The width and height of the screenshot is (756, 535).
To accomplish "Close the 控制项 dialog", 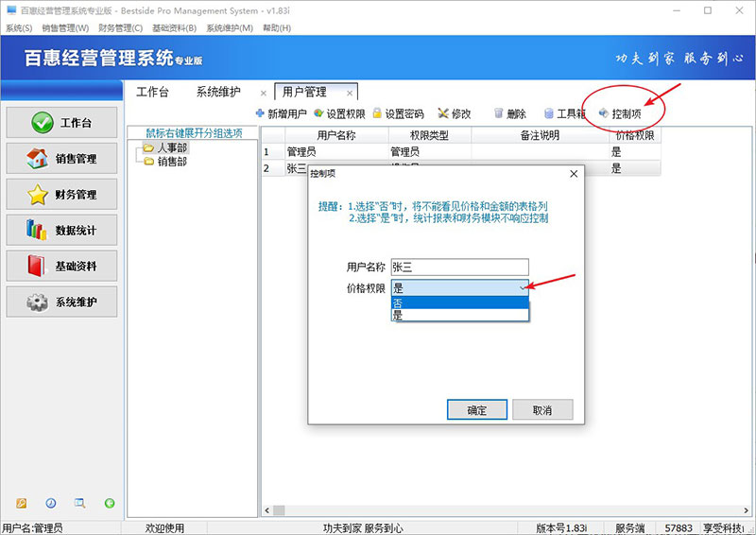I will 574,174.
